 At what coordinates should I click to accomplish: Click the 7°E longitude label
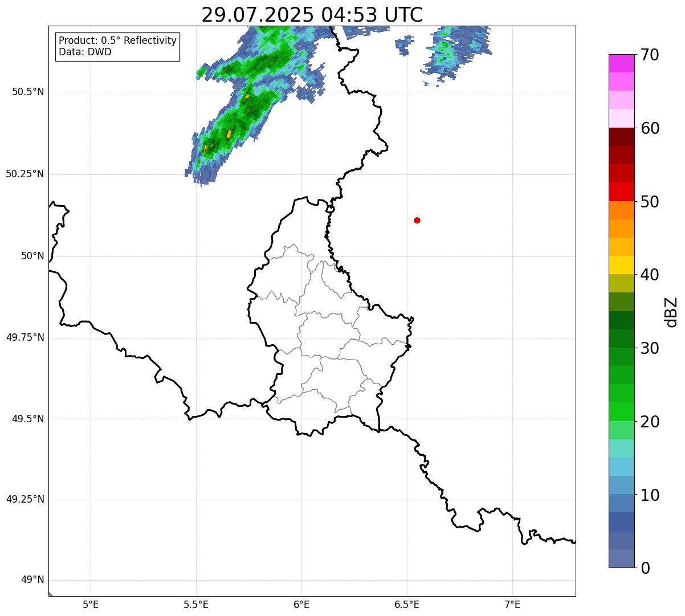tap(512, 605)
